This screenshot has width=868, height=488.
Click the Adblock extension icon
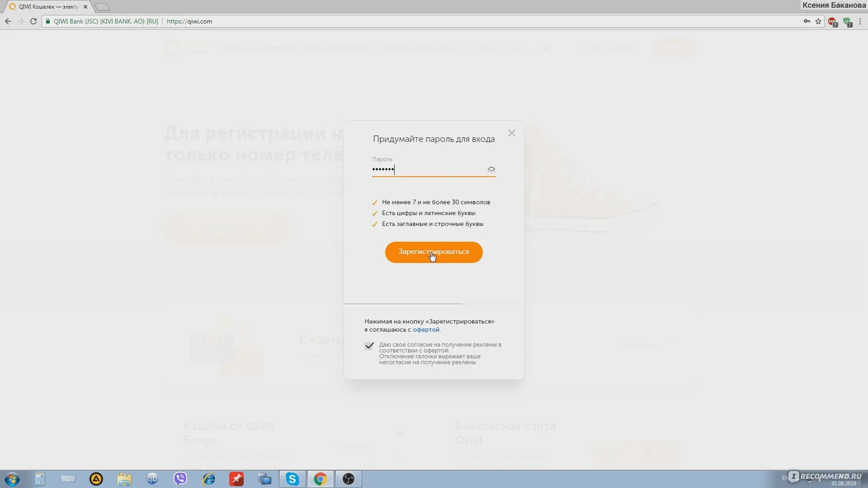[x=832, y=22]
